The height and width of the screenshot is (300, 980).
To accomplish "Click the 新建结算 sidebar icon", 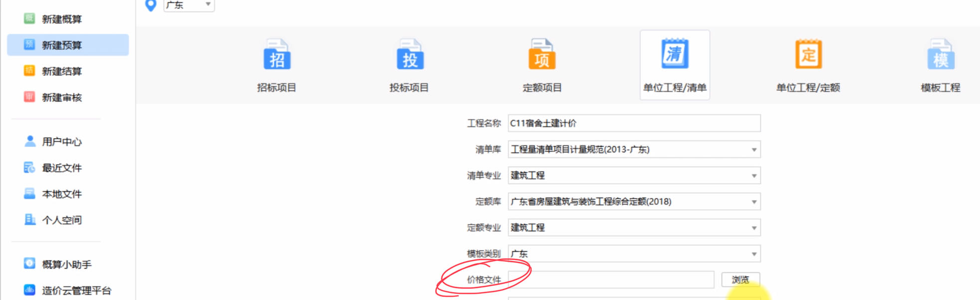I will pyautogui.click(x=29, y=70).
